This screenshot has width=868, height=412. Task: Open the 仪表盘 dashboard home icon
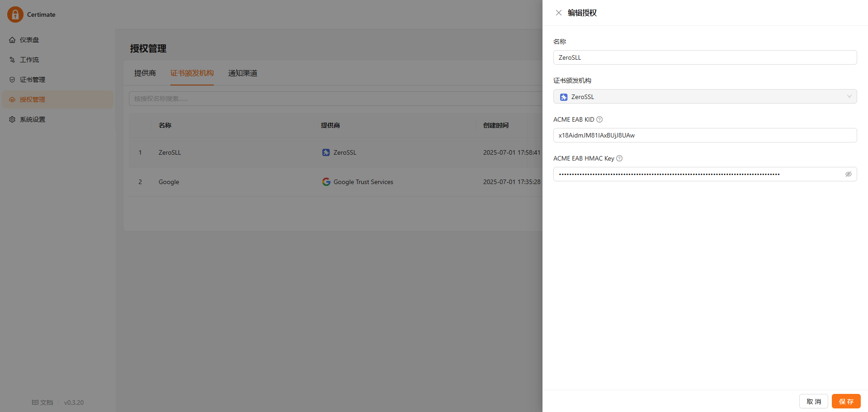click(12, 40)
